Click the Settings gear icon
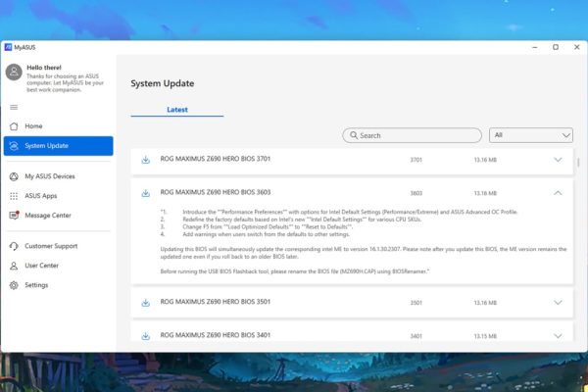The image size is (588, 392). [14, 285]
